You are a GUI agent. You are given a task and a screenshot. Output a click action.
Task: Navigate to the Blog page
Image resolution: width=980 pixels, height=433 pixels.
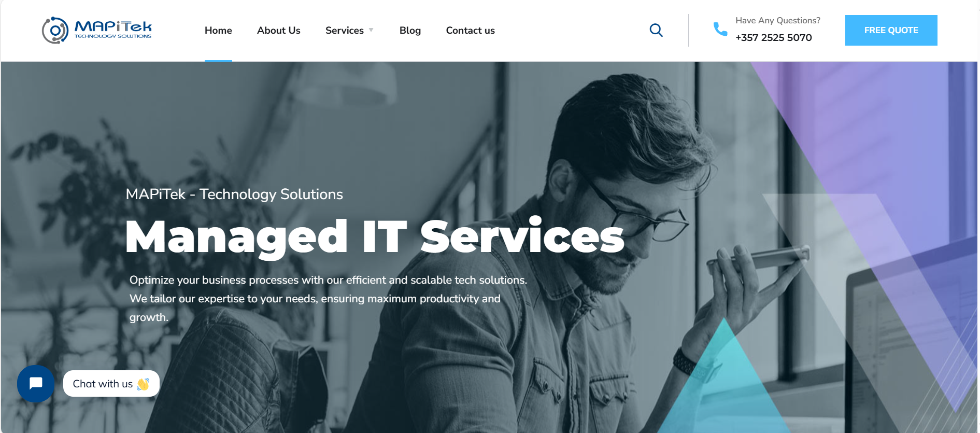tap(410, 30)
